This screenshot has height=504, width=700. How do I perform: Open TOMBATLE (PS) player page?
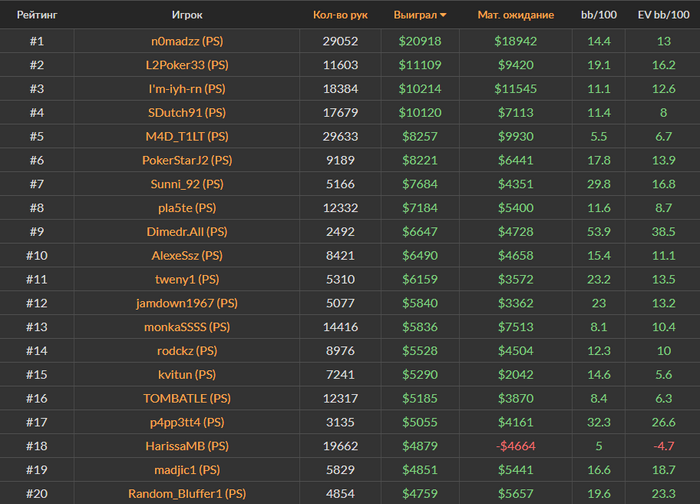[186, 398]
